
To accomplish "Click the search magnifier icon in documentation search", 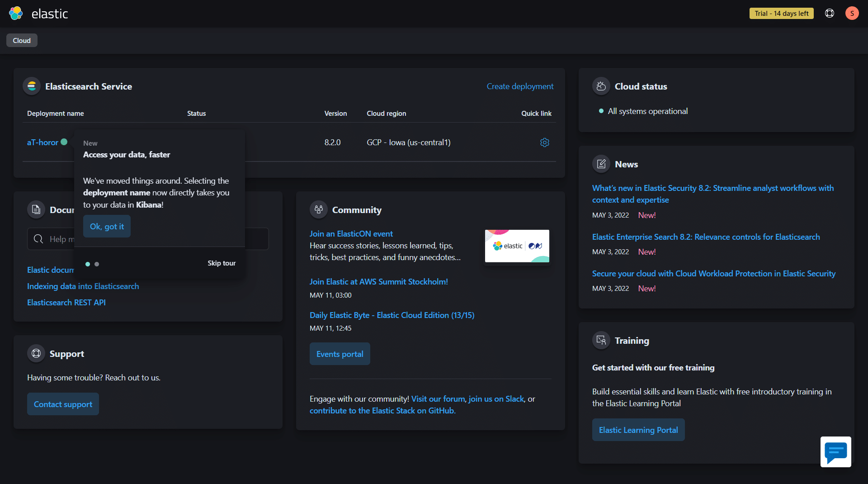I will tap(38, 239).
